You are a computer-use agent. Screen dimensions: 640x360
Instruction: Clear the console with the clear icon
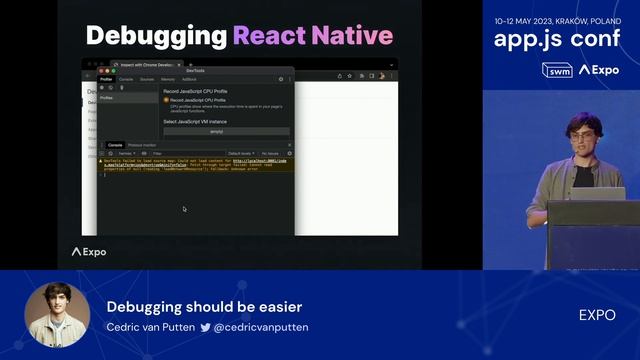pos(110,153)
